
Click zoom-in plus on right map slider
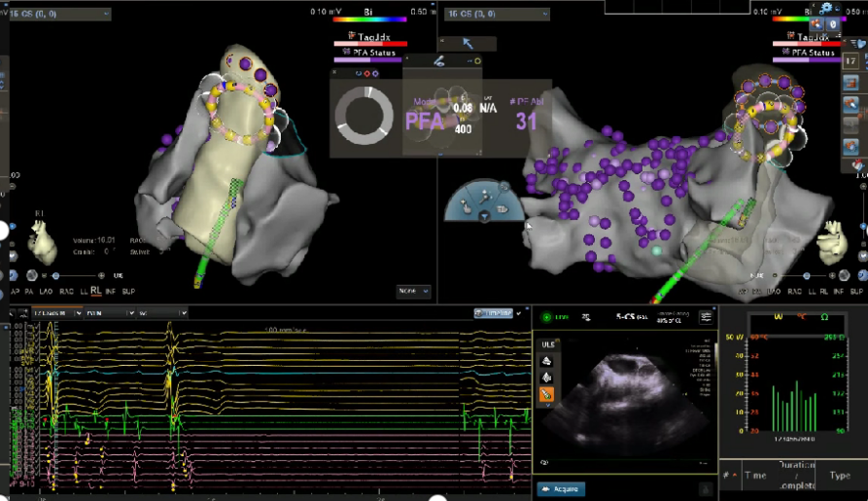click(x=832, y=275)
